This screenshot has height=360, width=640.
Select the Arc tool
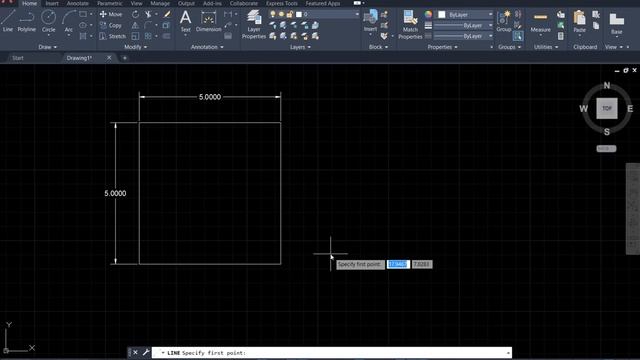[69, 21]
